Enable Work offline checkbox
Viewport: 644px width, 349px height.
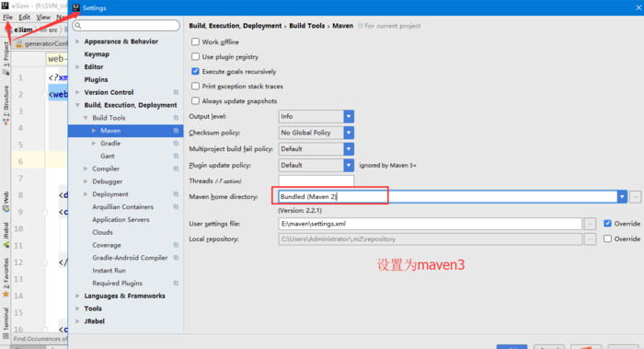pos(195,42)
